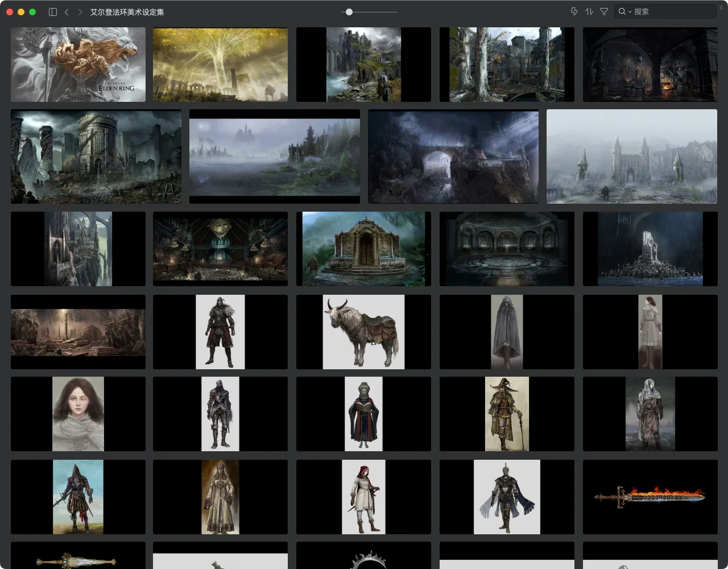
Task: Open the tall vertical gothic cliff city thumbnail
Action: coord(78,249)
